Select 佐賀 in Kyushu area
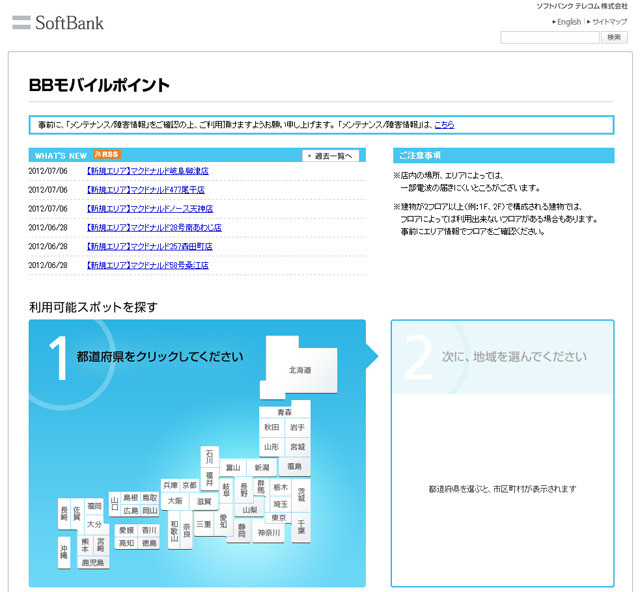Screen dimensions: 640x592 click(77, 514)
